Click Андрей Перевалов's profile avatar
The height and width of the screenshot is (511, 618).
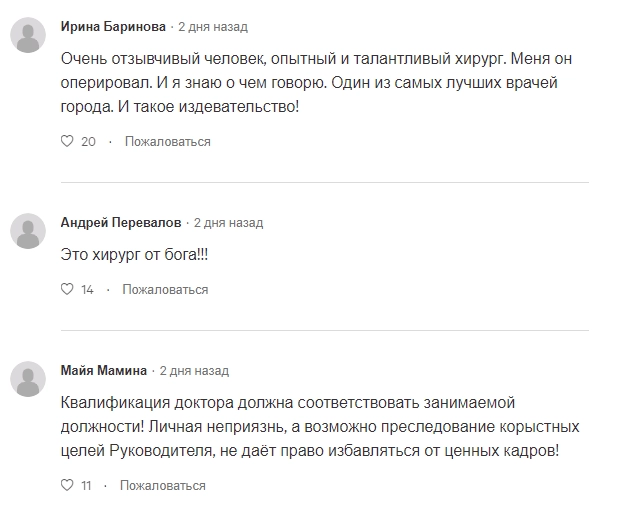(x=27, y=233)
